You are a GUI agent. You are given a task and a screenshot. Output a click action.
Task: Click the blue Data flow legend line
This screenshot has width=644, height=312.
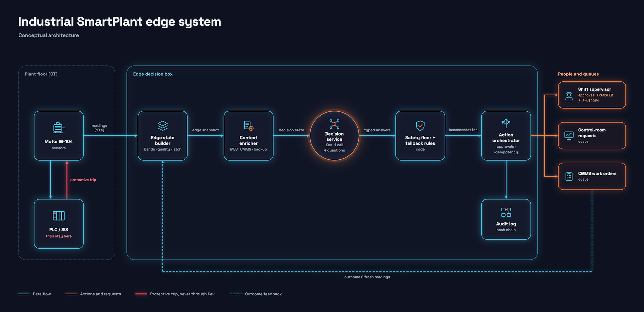point(24,294)
